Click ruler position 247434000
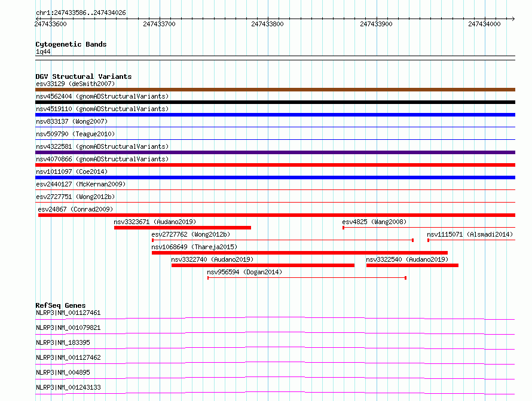 484,24
